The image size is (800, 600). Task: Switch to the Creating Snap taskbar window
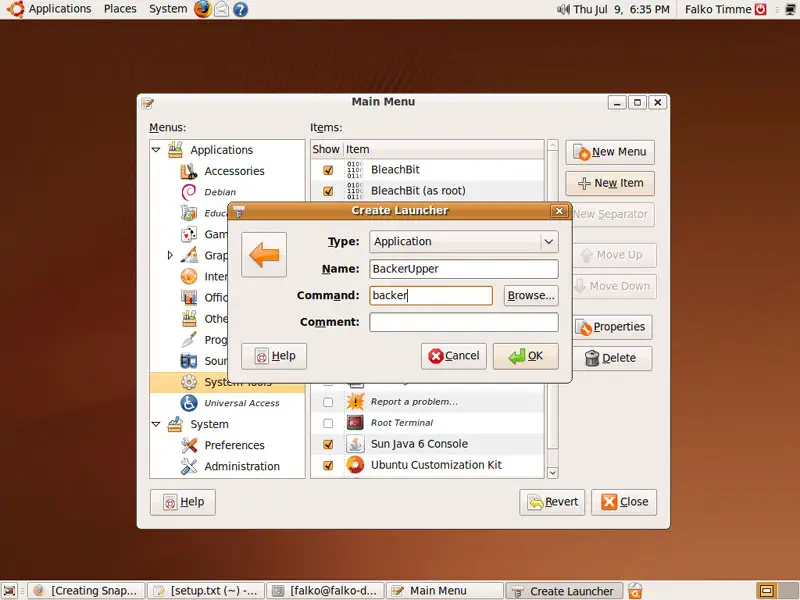click(86, 591)
